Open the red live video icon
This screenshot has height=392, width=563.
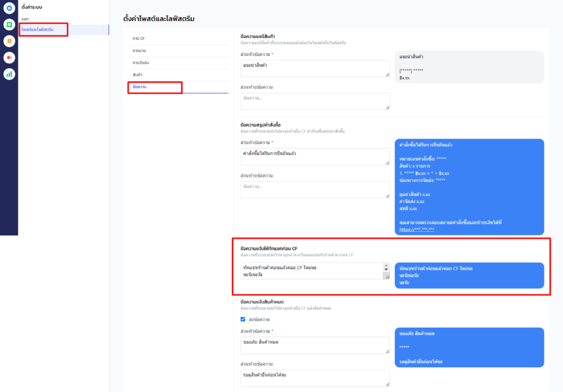[9, 58]
